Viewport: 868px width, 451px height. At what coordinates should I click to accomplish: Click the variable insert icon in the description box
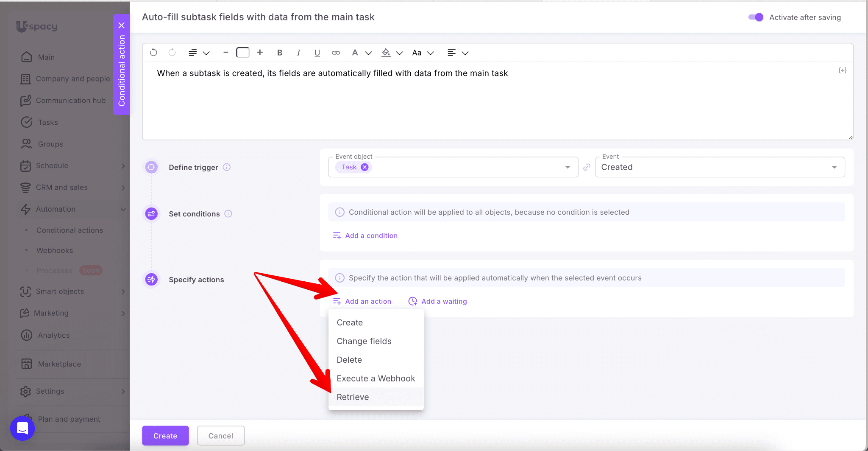click(842, 70)
